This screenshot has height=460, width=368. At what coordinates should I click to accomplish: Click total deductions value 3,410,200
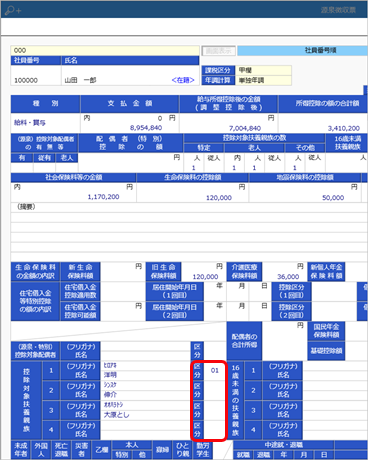[x=344, y=128]
